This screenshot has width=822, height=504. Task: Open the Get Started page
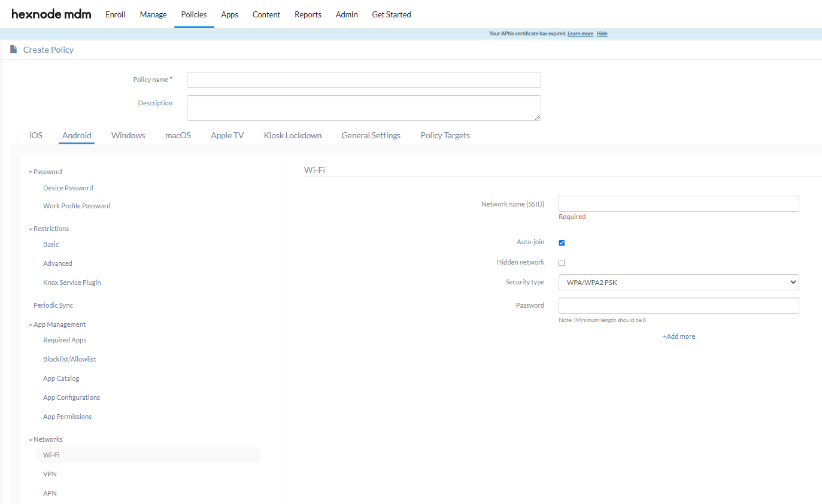tap(392, 14)
